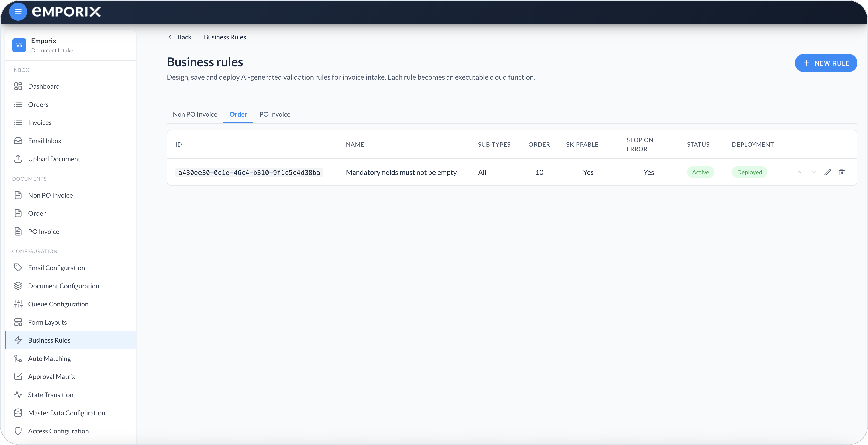Click the Upload Document icon
The width and height of the screenshot is (868, 445).
tap(18, 159)
